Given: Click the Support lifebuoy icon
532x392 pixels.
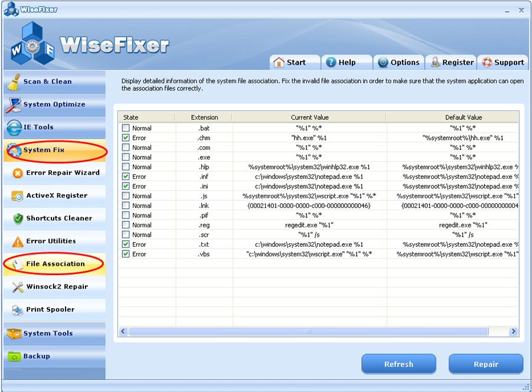Looking at the screenshot, I should click(487, 63).
